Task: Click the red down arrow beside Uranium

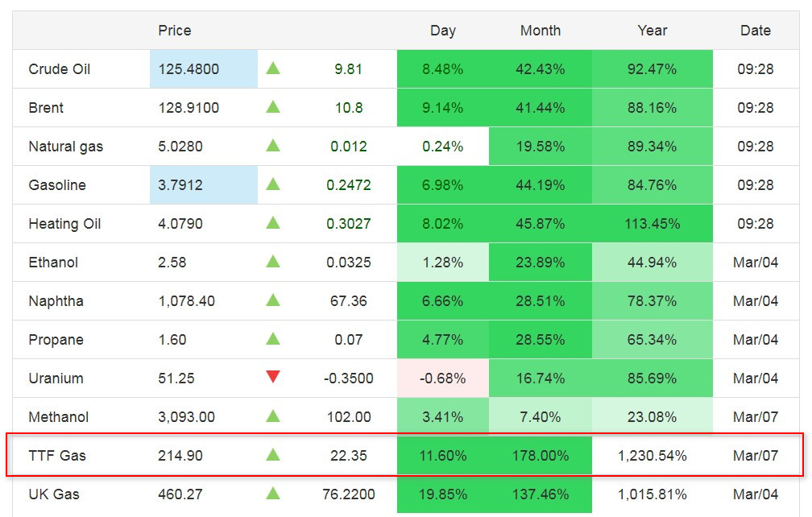Action: [273, 377]
